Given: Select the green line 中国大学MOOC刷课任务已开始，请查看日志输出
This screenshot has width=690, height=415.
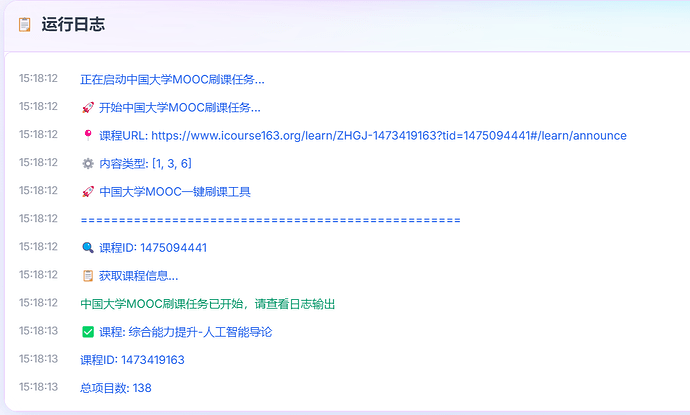Looking at the screenshot, I should tap(208, 304).
